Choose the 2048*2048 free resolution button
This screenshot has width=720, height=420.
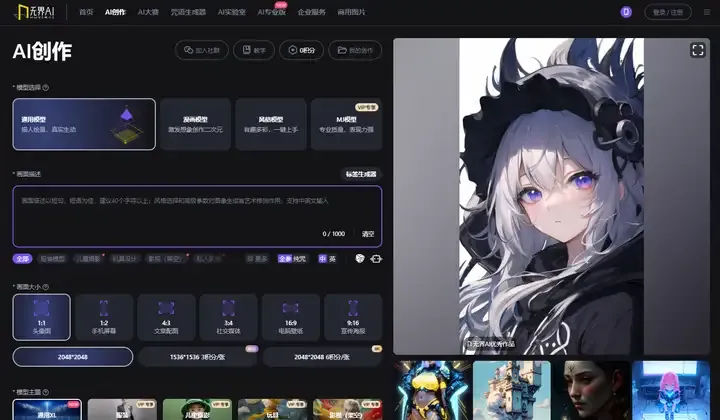coord(73,357)
